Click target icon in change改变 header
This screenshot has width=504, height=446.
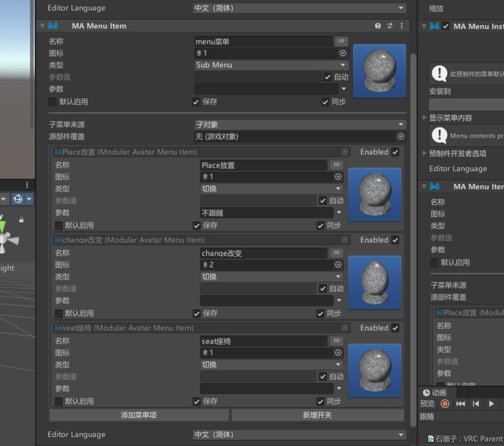[345, 240]
